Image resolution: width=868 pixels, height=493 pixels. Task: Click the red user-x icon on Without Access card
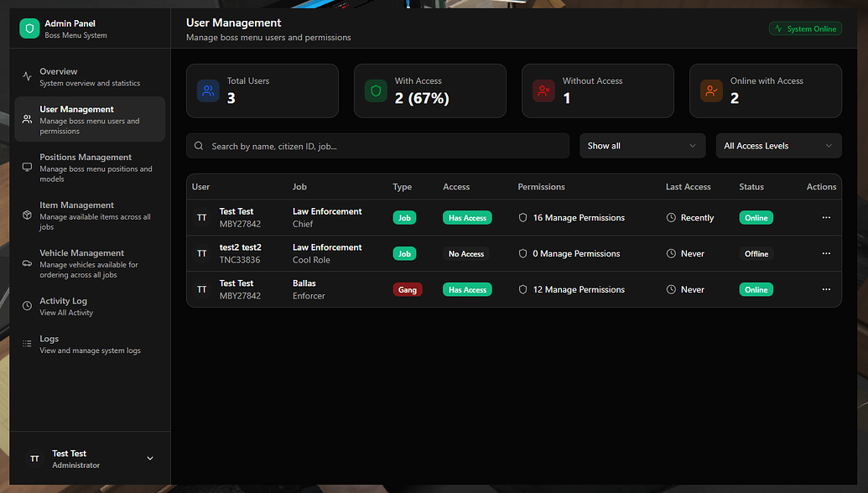coord(543,91)
